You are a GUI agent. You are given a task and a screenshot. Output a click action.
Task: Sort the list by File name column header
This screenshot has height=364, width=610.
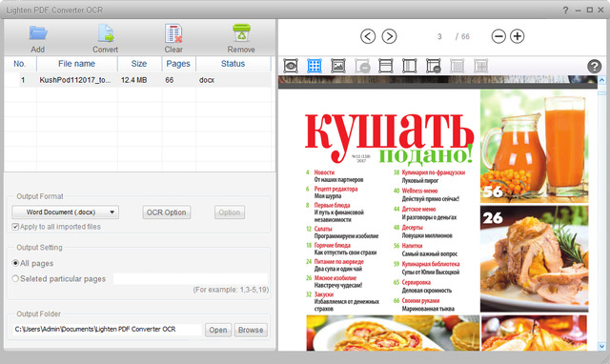[x=76, y=64]
